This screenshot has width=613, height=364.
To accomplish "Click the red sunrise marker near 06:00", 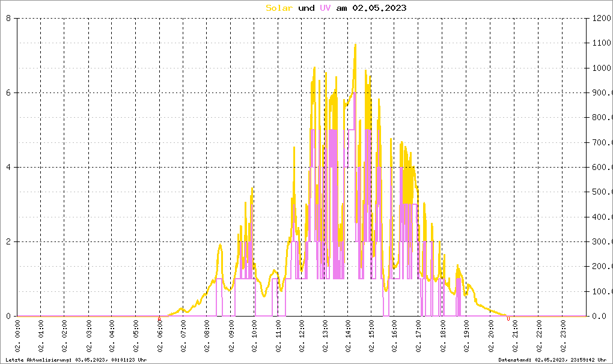I will coord(159,318).
